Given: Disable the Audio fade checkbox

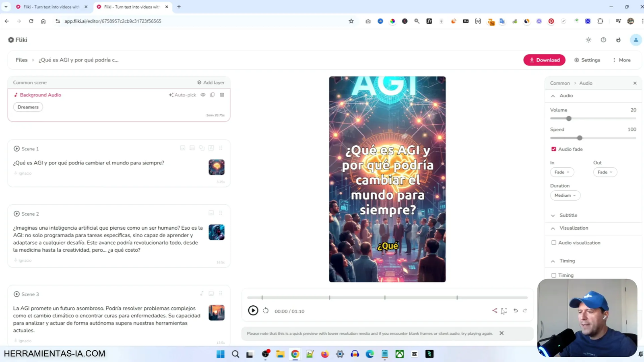Looking at the screenshot, I should pyautogui.click(x=553, y=149).
